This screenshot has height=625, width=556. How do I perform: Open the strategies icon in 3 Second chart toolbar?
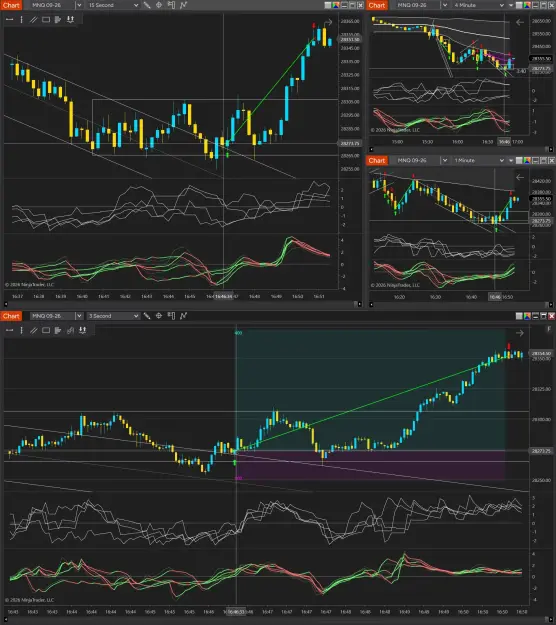pyautogui.click(x=183, y=316)
